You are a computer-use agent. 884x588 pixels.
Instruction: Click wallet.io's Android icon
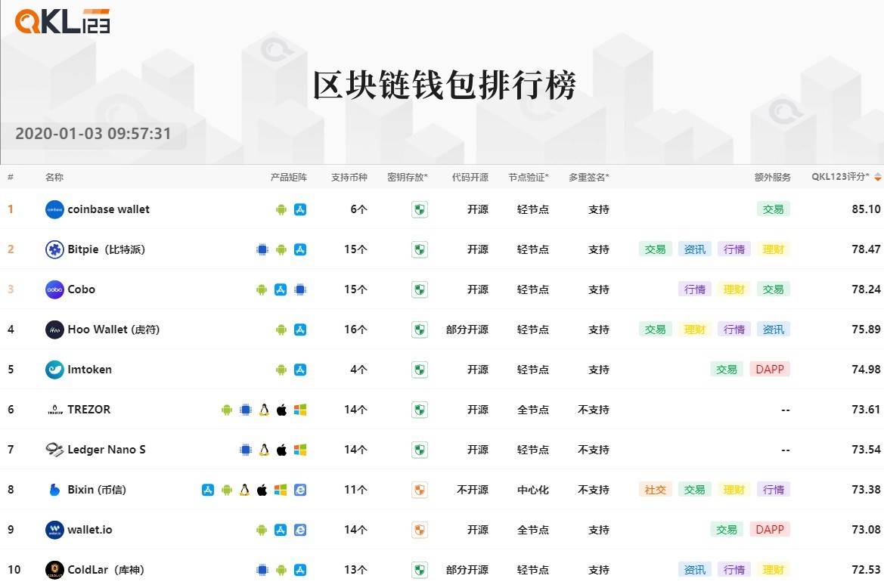tap(261, 529)
